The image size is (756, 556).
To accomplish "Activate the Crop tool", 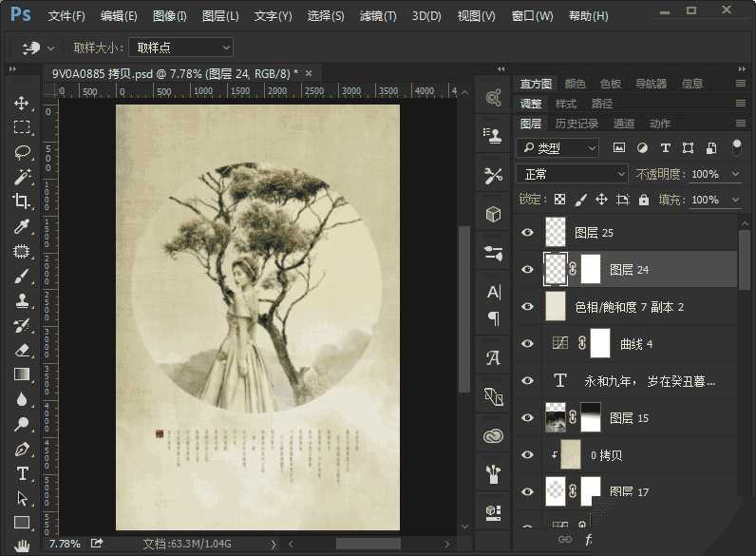I will pyautogui.click(x=22, y=201).
